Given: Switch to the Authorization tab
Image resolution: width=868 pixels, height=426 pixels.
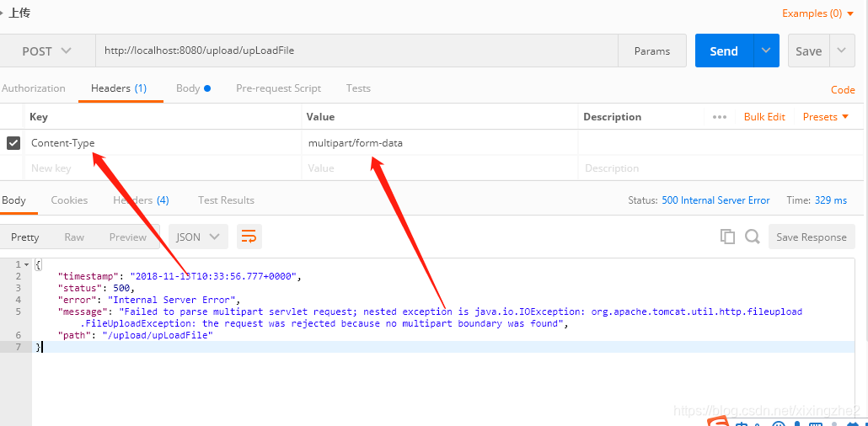Looking at the screenshot, I should point(33,88).
